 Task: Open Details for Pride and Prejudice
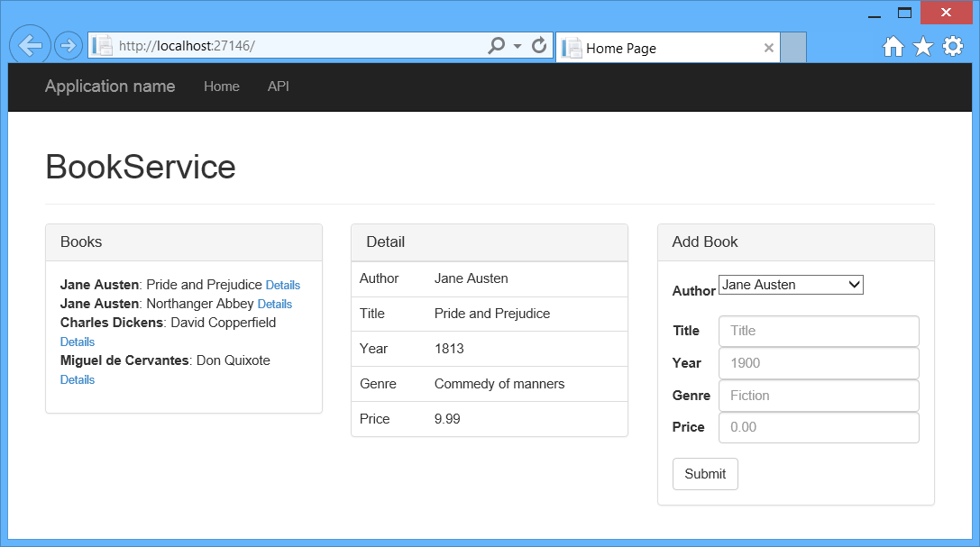tap(282, 285)
